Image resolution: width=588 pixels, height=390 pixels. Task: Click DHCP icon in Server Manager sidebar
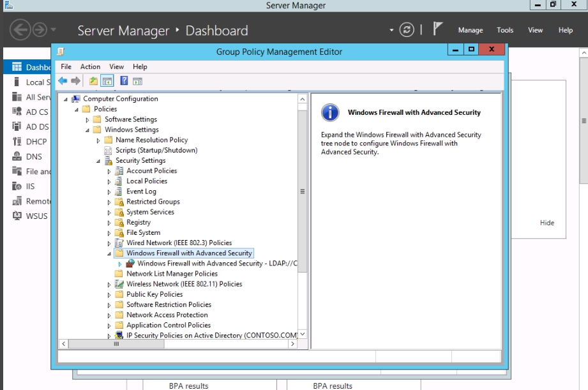tap(17, 141)
